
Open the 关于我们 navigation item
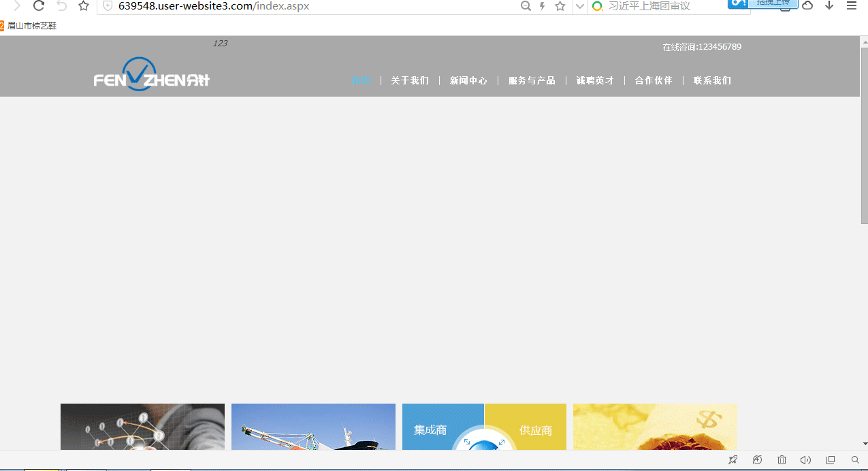pos(410,80)
